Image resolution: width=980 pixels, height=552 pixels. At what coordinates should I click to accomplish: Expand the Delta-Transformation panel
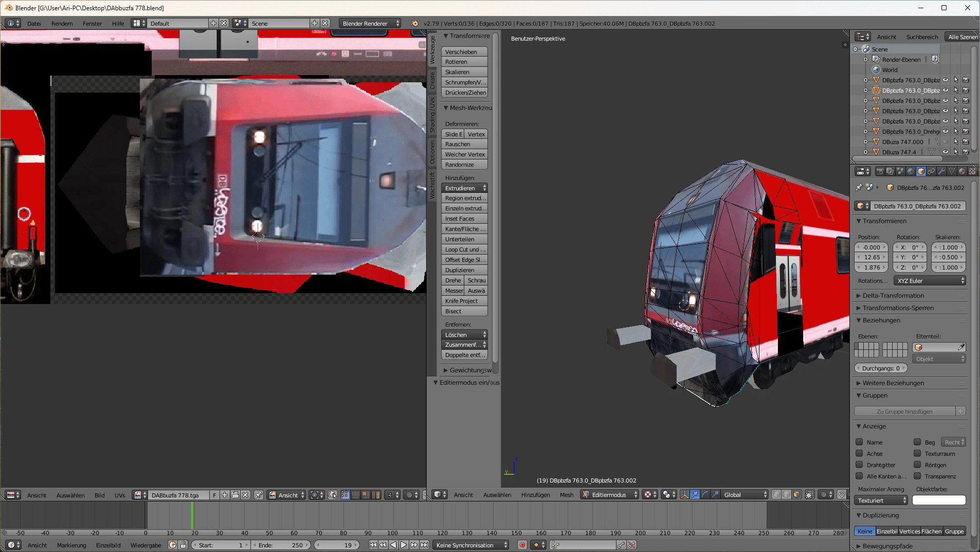coord(893,296)
